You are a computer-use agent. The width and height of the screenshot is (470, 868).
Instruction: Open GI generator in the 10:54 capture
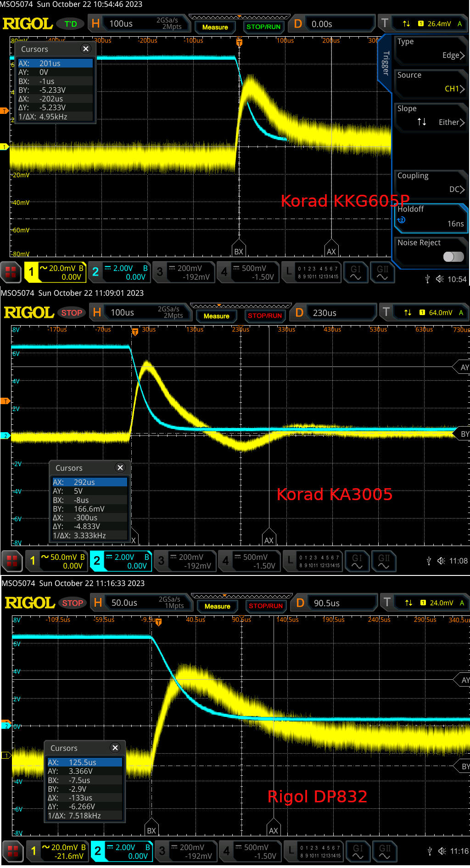tap(356, 272)
